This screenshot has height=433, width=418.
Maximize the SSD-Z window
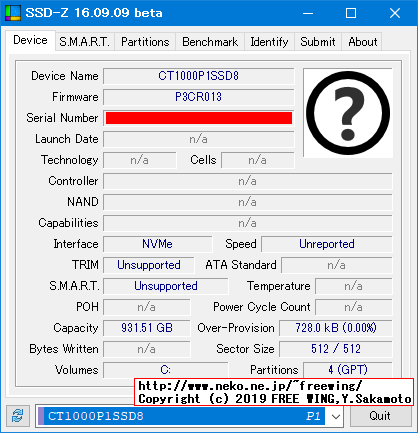coord(351,13)
